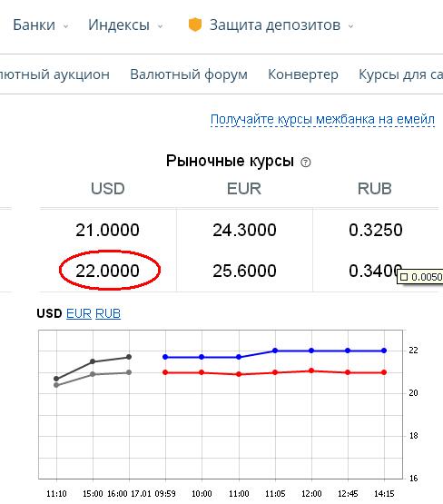This screenshot has height=504, width=443.
Task: Expand the Банки dropdown arrow
Action: pyautogui.click(x=66, y=26)
